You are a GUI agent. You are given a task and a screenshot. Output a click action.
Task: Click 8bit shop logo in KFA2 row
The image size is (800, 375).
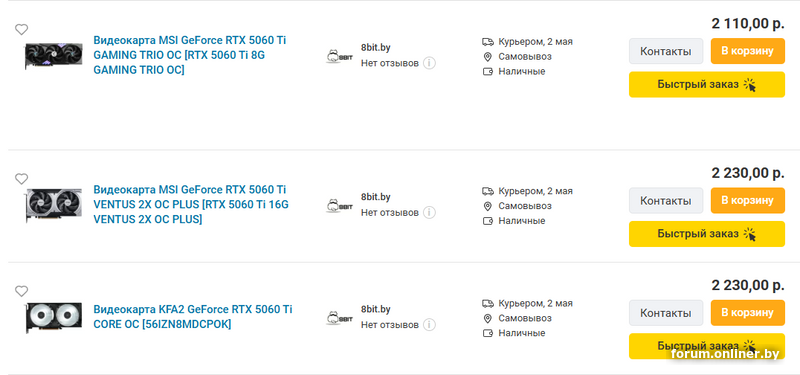(339, 318)
